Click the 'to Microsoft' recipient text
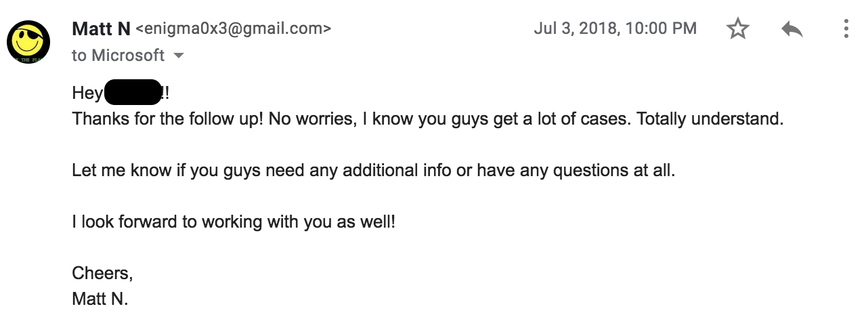This screenshot has height=313, width=868. (x=118, y=56)
